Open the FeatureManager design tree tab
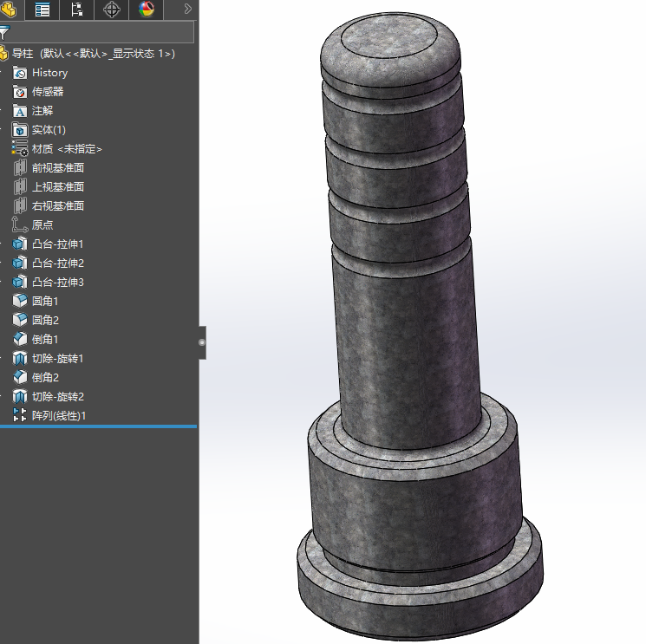646x644 pixels. 9,10
